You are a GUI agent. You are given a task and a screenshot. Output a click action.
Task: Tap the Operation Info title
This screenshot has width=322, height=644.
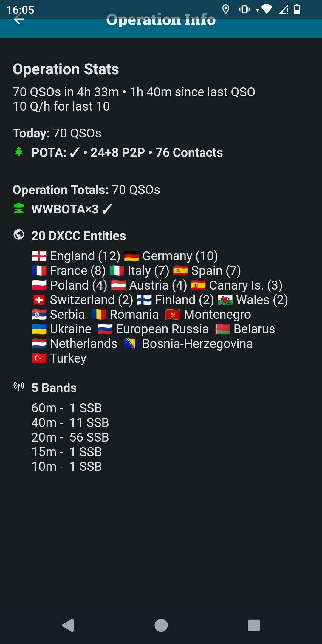pyautogui.click(x=161, y=20)
